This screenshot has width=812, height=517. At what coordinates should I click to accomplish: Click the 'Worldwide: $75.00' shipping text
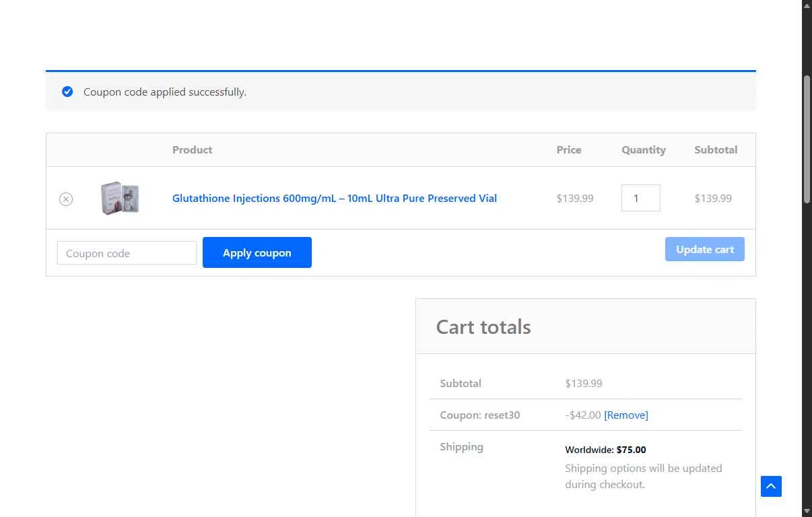point(605,450)
